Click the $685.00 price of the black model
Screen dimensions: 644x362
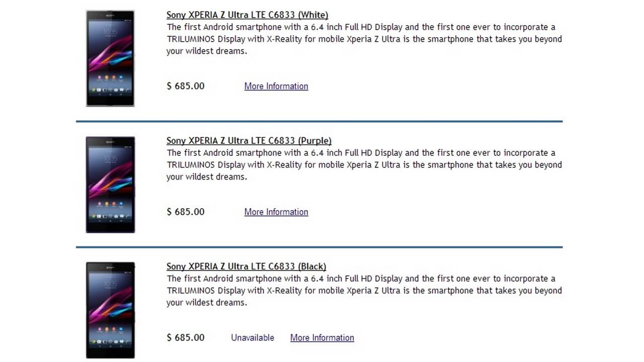click(185, 337)
